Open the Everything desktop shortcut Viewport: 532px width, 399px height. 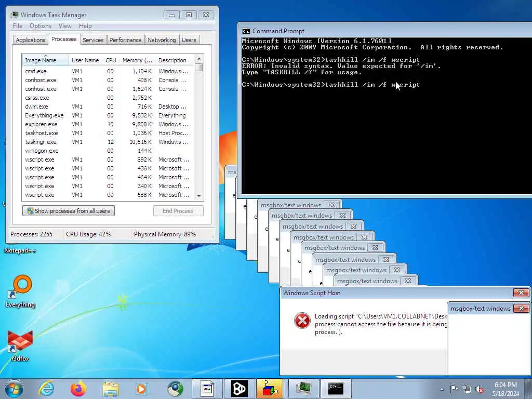20,291
